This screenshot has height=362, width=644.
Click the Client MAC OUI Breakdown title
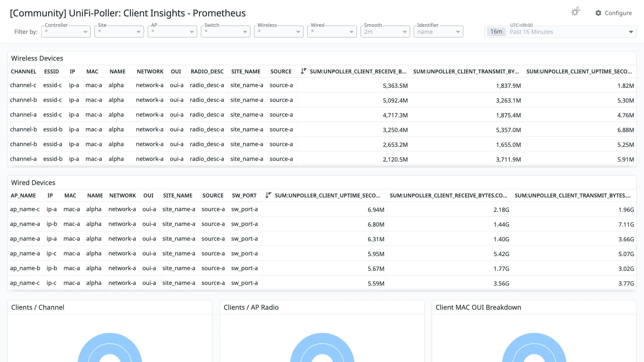[x=478, y=307]
